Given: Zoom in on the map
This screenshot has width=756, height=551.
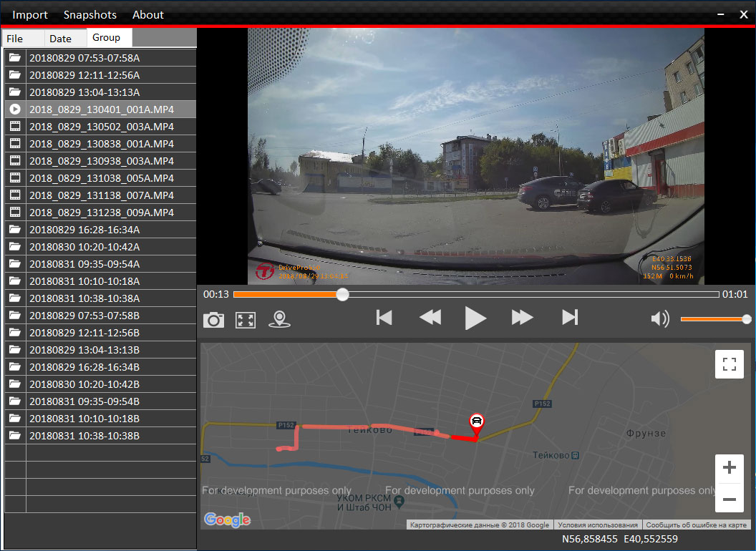Looking at the screenshot, I should point(730,467).
